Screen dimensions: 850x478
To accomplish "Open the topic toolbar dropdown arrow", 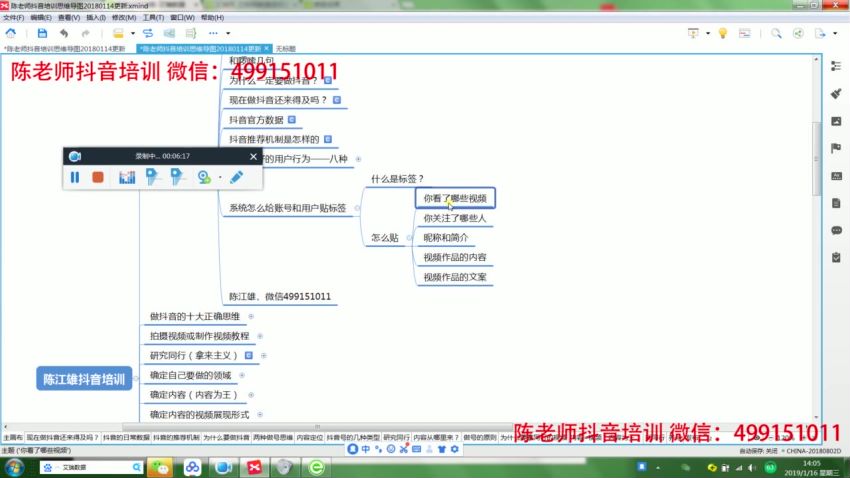I will click(132, 34).
